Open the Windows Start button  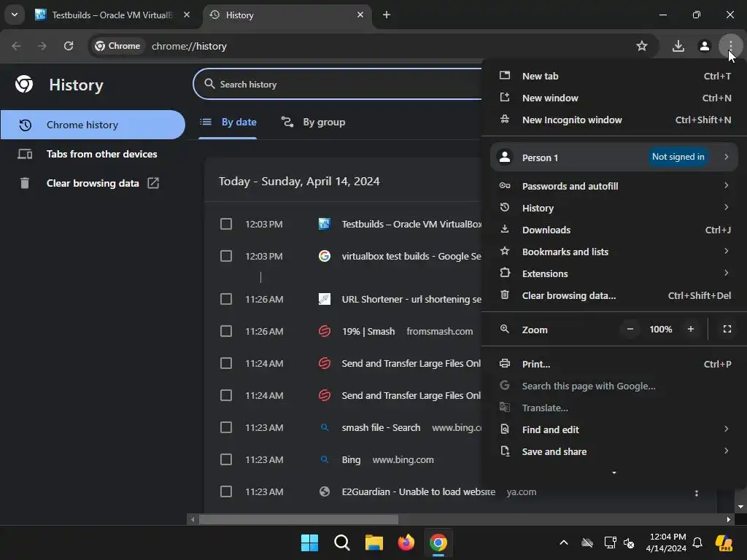pyautogui.click(x=309, y=542)
